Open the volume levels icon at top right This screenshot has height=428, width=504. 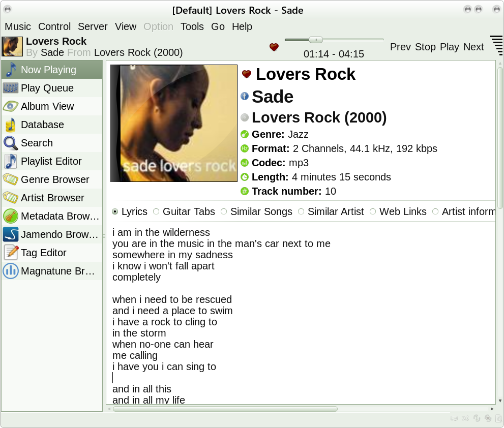[x=496, y=46]
